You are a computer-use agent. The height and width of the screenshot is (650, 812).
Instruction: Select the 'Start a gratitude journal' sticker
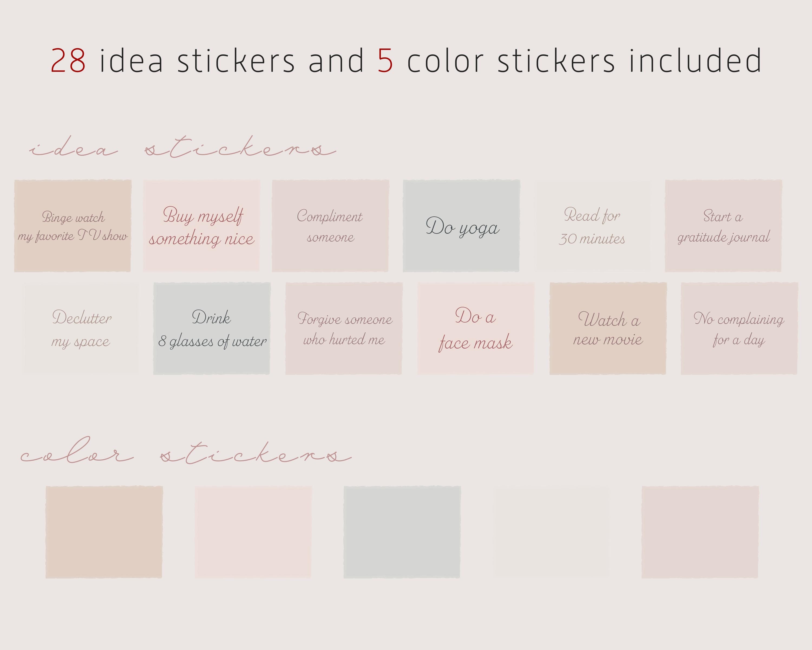(x=723, y=226)
